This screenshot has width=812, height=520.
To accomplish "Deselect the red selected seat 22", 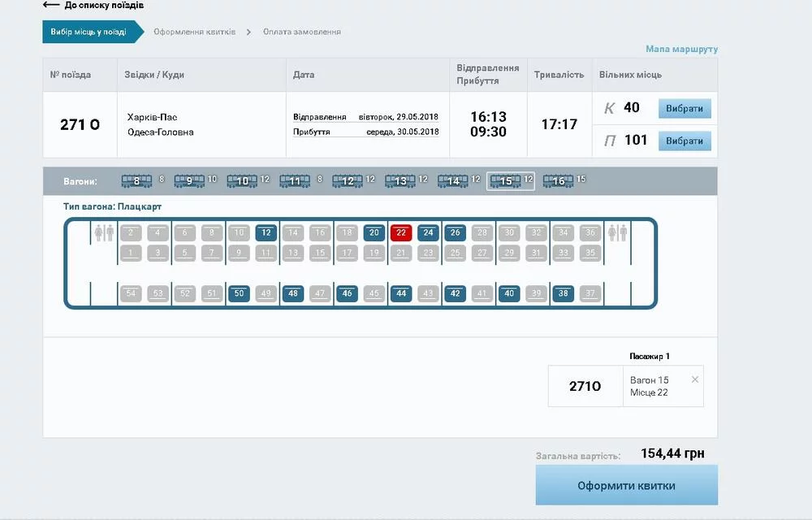I will click(401, 232).
